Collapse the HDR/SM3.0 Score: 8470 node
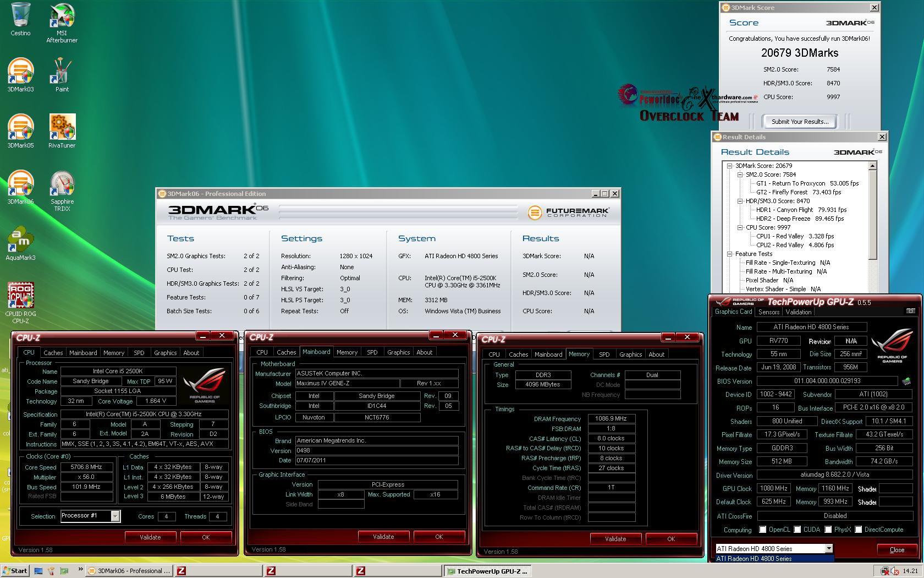This screenshot has width=924, height=578. [740, 201]
